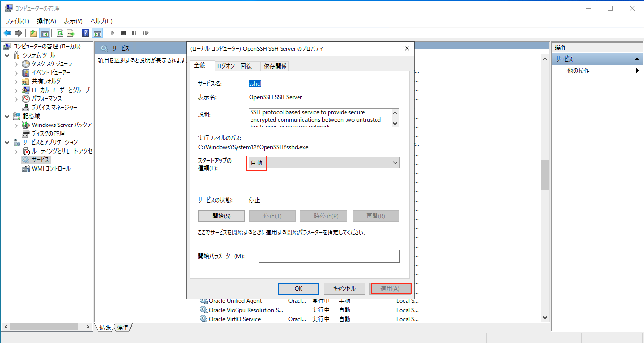Click the パフォーマンス icon in tree

[26, 99]
